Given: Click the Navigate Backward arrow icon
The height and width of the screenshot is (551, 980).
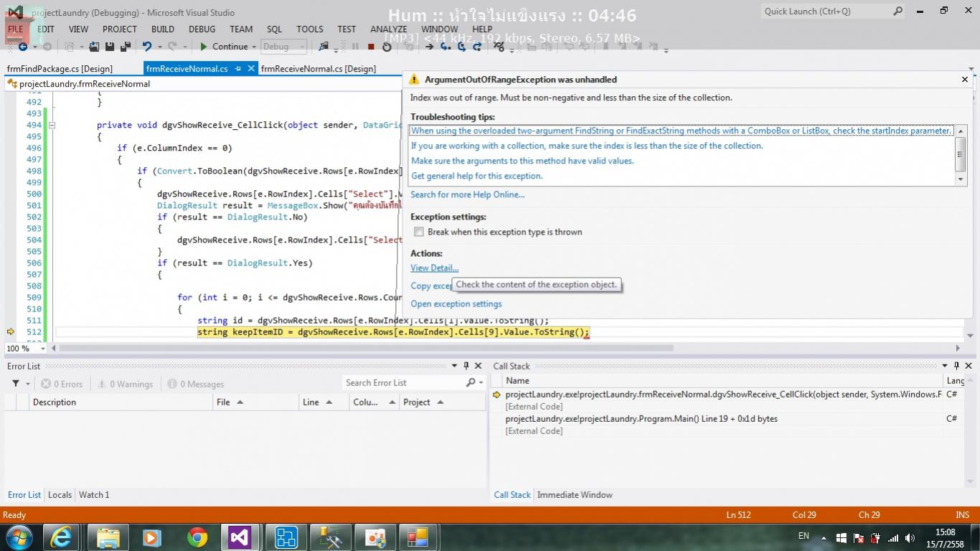Looking at the screenshot, I should pos(22,47).
